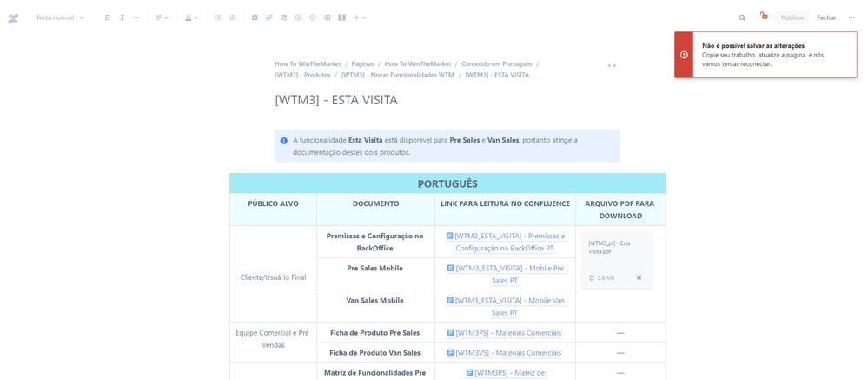Click Ficha de Produto Pre Sales cell

coord(376,333)
